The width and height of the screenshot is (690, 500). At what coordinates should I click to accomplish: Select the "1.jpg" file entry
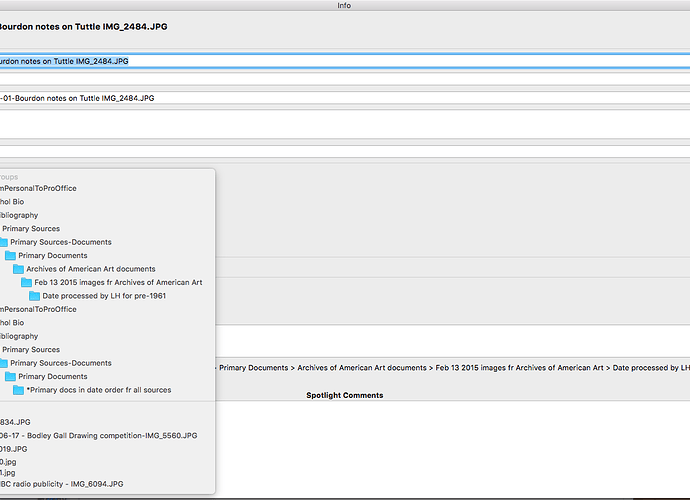[7, 473]
